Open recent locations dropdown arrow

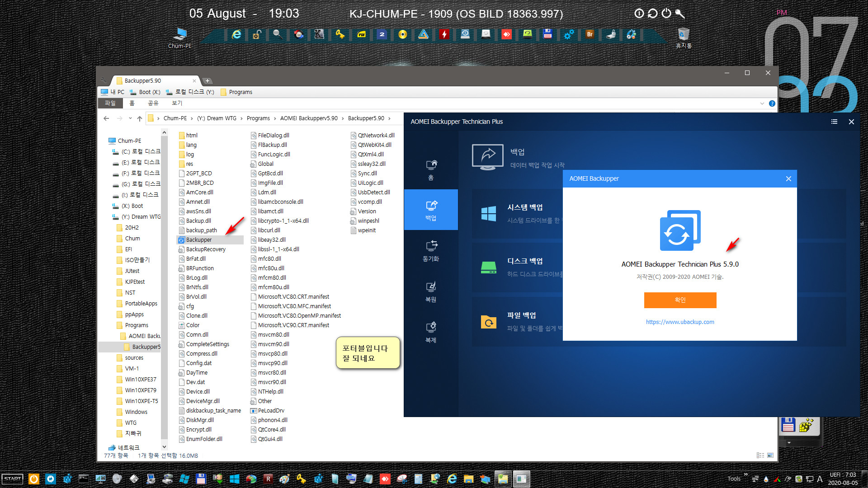[130, 118]
